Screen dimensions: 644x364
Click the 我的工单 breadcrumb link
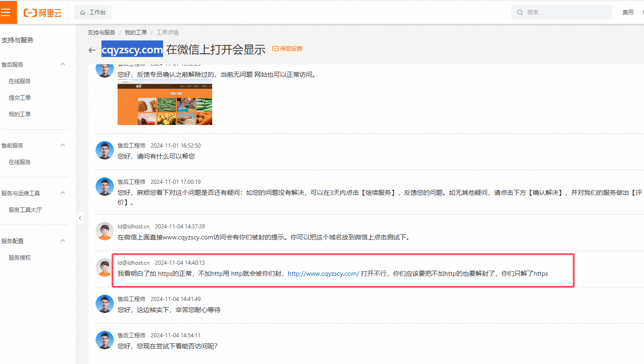coord(136,33)
